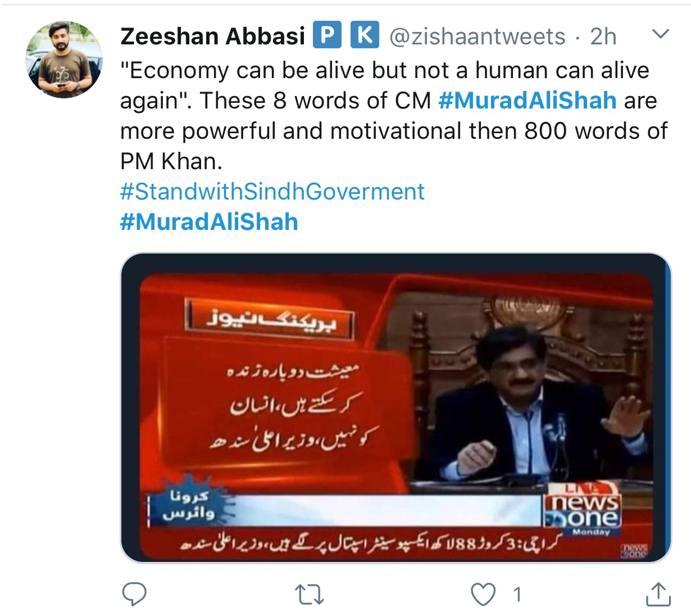Tap the tweet text about 800 words
691x616 pixels.
[393, 131]
